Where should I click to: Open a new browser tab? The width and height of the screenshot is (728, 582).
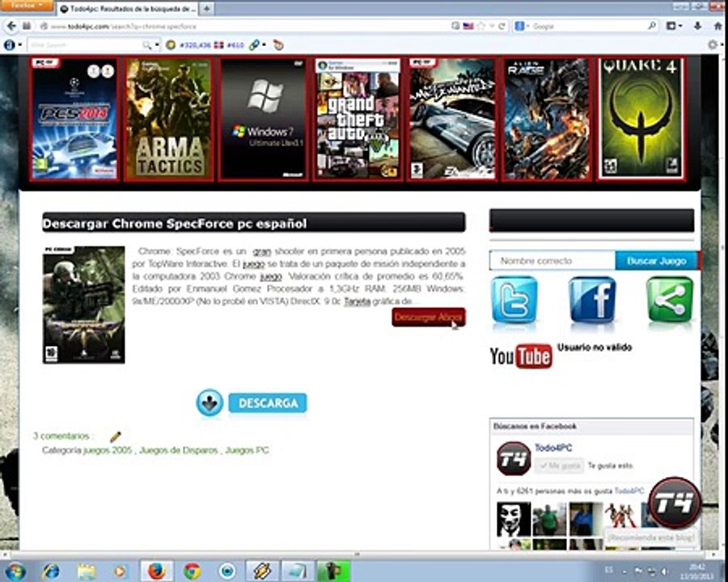click(x=206, y=8)
